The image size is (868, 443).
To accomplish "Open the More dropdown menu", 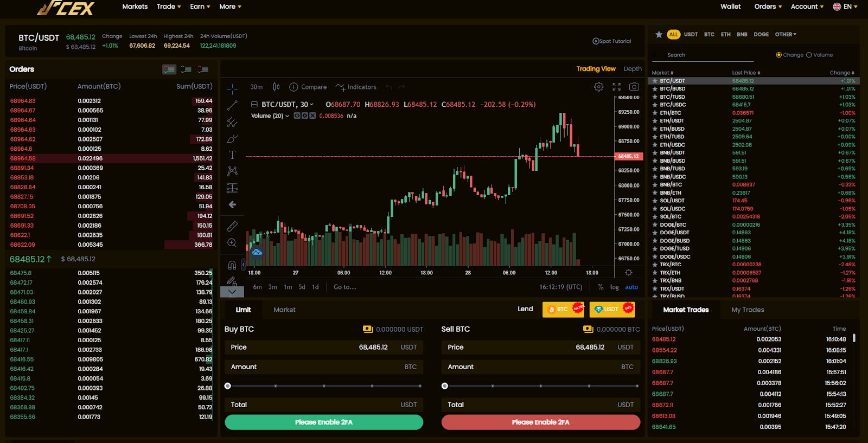I will [231, 7].
